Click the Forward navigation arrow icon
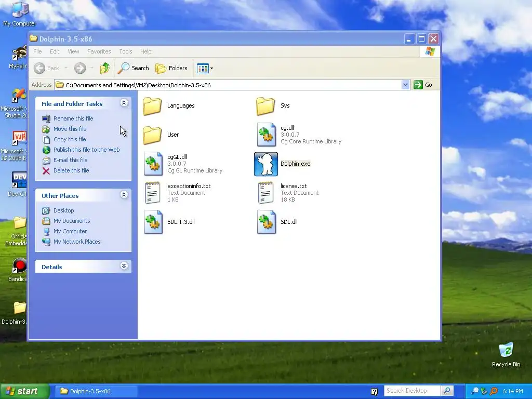532x399 pixels. (80, 68)
